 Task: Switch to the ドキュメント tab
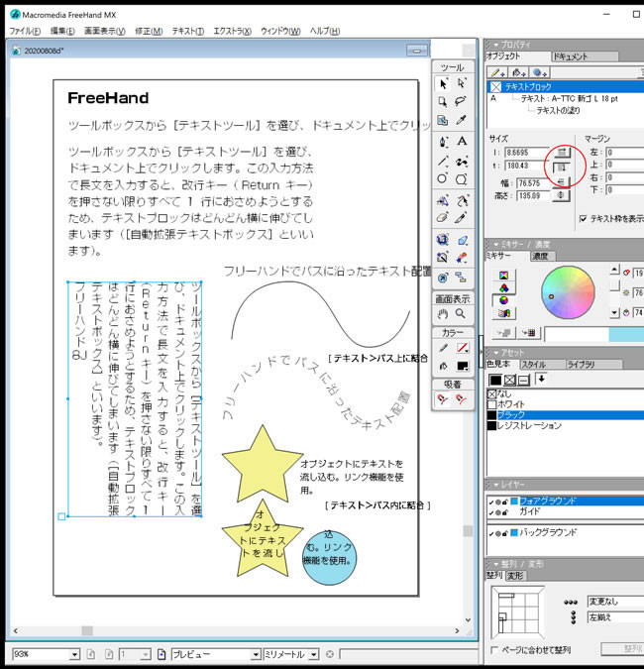pos(585,56)
